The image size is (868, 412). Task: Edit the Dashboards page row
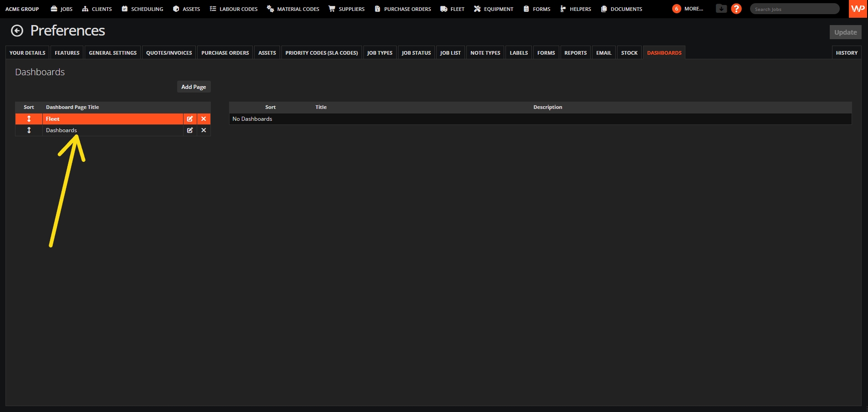click(190, 130)
